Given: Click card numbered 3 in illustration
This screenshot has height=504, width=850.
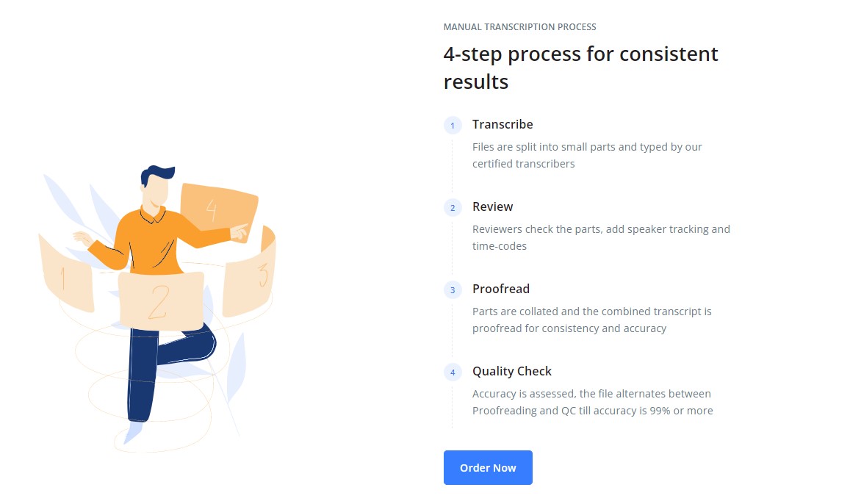Looking at the screenshot, I should [x=251, y=274].
